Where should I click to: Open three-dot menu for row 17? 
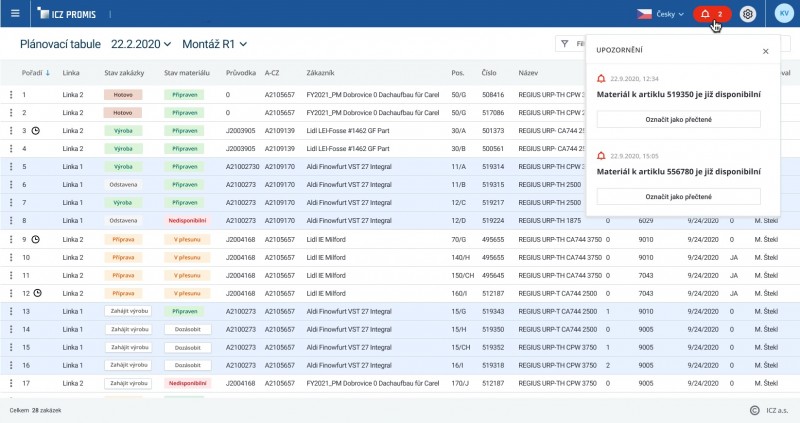11,383
